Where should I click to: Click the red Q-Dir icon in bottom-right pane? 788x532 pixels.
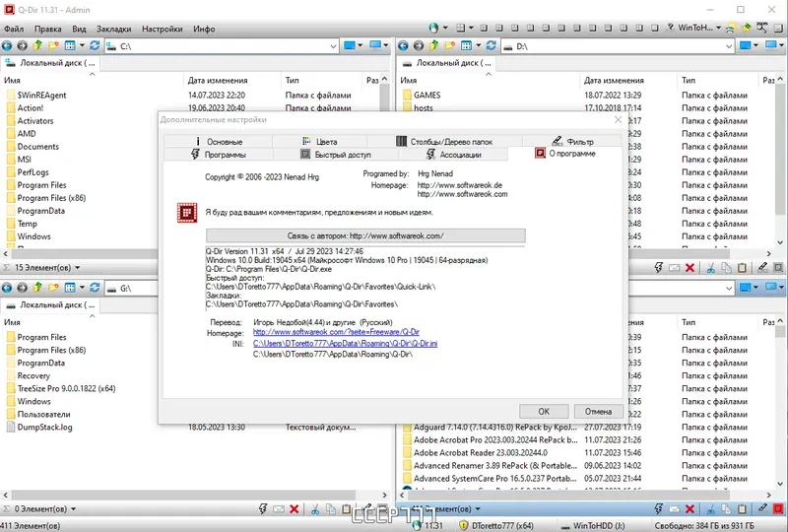pyautogui.click(x=778, y=509)
